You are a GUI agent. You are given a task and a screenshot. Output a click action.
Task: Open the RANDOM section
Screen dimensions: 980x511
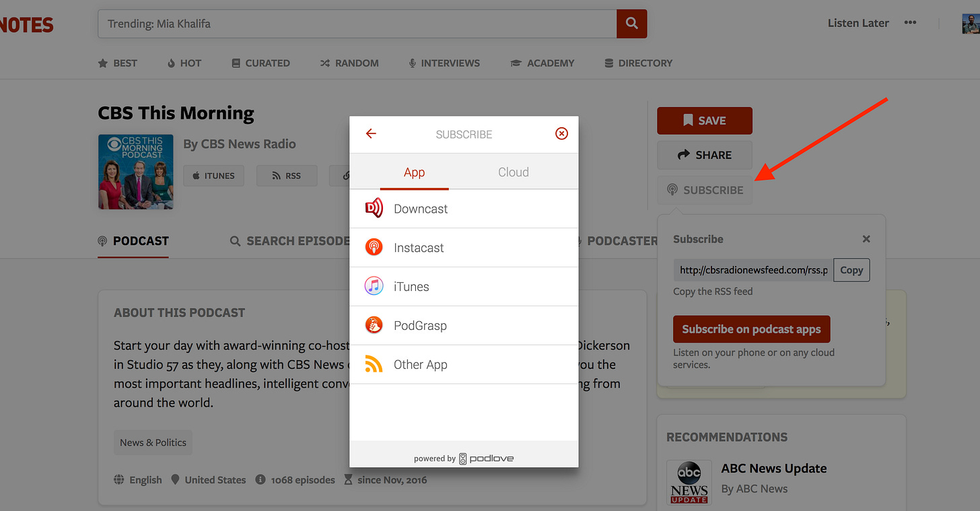[x=349, y=63]
